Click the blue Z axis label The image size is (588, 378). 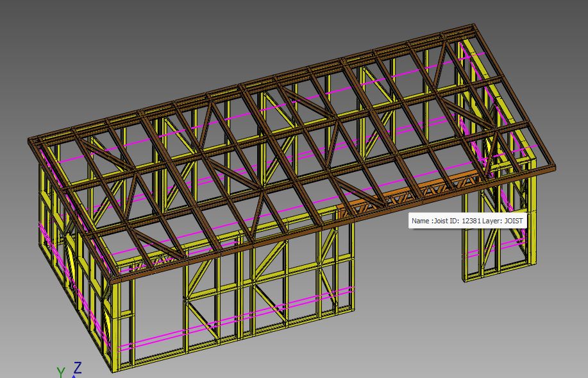tap(78, 368)
